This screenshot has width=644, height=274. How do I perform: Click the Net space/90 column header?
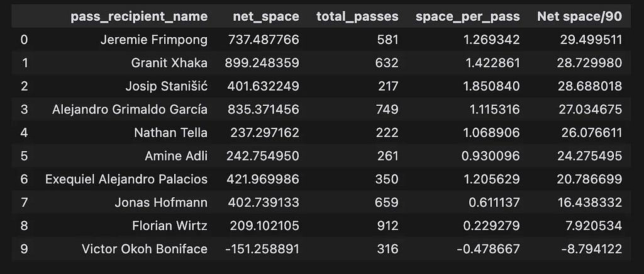pos(579,16)
